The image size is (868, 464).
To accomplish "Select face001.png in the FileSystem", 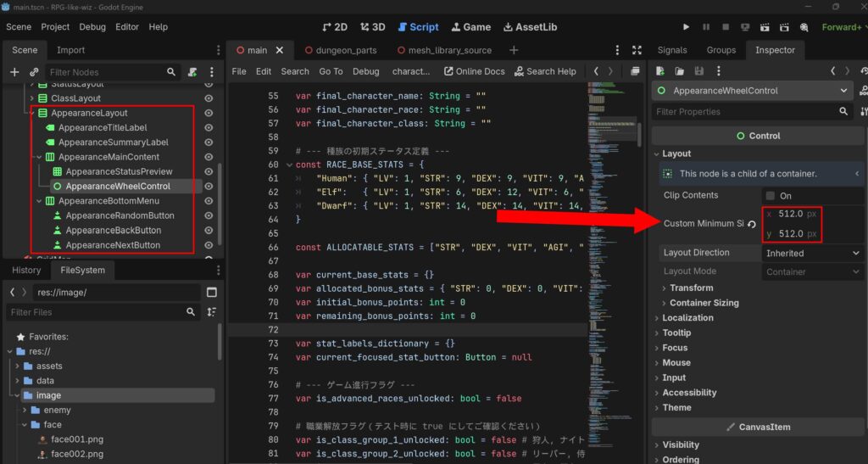I will (77, 439).
